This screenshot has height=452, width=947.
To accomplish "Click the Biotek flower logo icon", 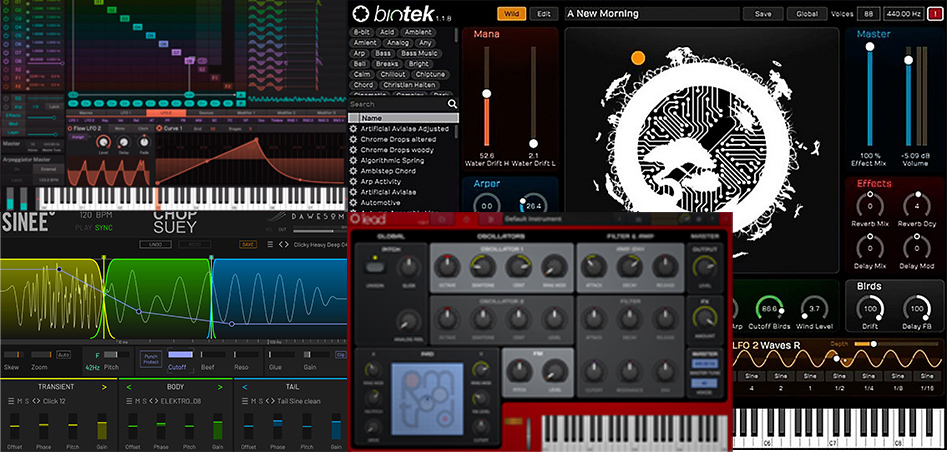I will coord(361,13).
